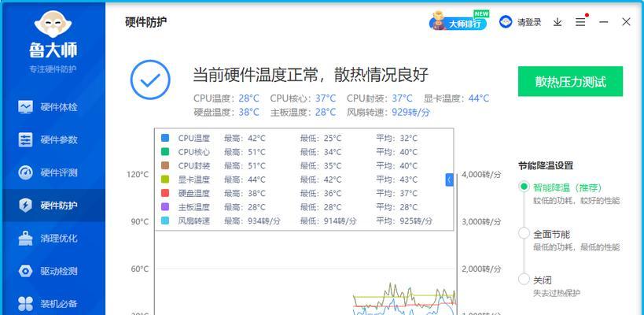Select 智能降温（推荐）radio option
This screenshot has height=315, width=644.
pyautogui.click(x=524, y=187)
